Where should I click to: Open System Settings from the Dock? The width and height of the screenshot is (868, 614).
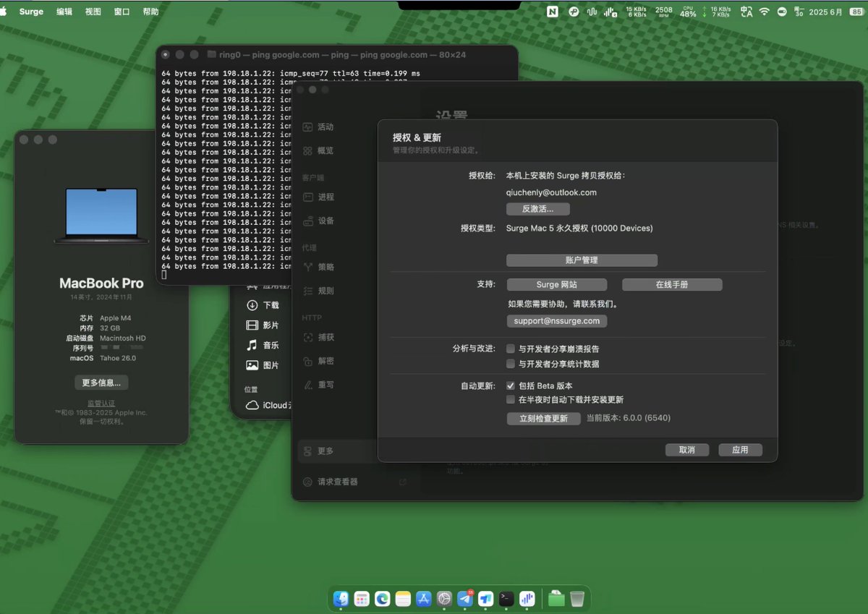(445, 599)
